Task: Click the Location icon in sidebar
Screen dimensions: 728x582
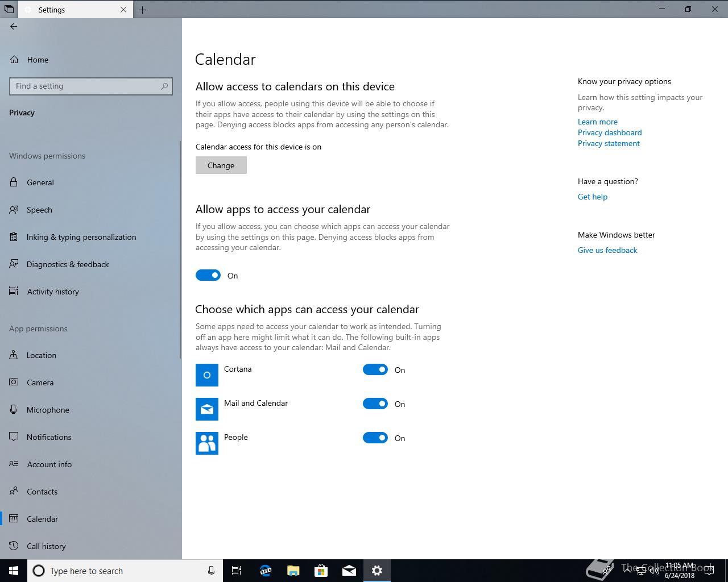Action: coord(14,355)
